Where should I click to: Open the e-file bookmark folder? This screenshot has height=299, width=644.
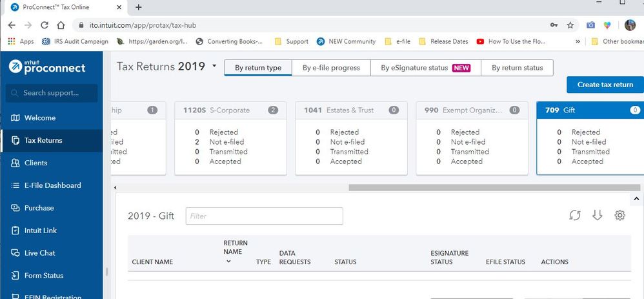tap(397, 41)
